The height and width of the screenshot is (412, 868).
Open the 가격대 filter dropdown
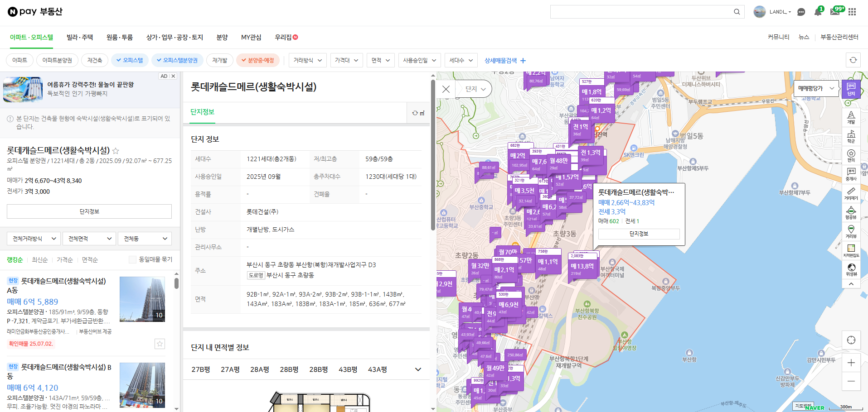click(x=346, y=60)
